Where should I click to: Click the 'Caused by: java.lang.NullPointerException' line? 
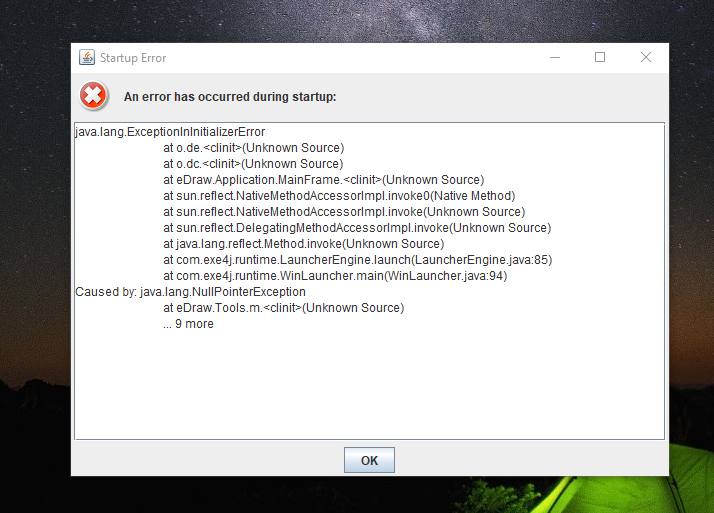[190, 292]
